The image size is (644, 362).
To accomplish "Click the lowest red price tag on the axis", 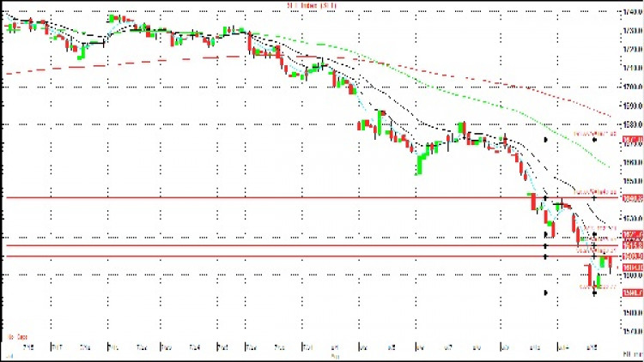I will [633, 293].
